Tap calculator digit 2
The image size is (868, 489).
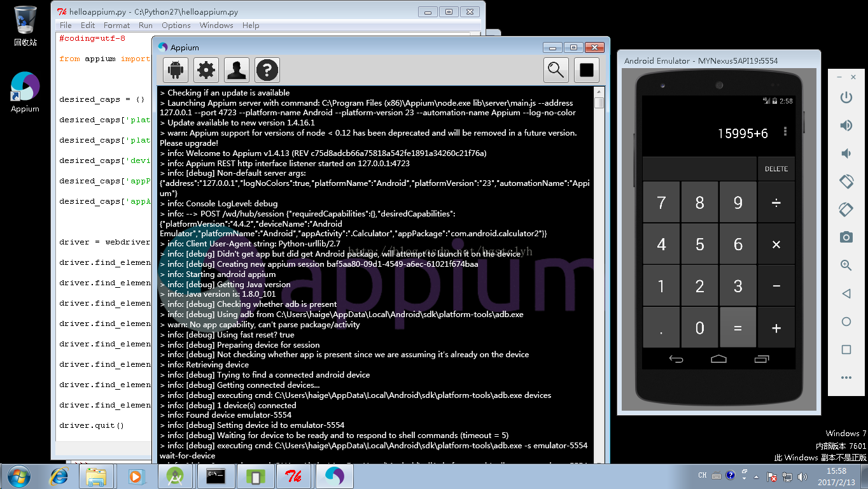700,286
